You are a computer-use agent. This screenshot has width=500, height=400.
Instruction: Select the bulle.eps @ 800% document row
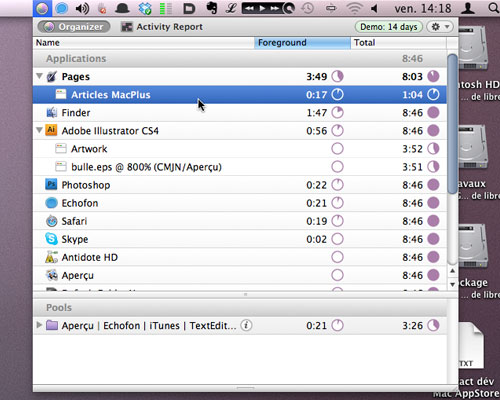point(240,167)
